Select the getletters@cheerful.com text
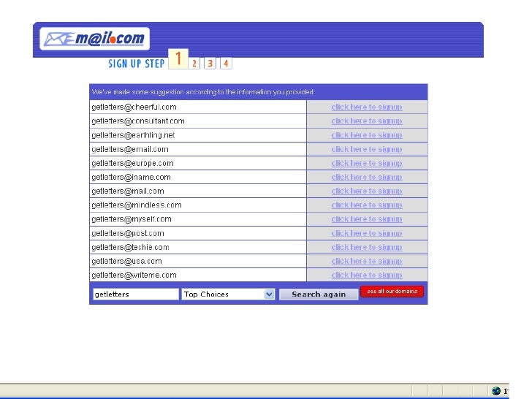 click(x=134, y=107)
